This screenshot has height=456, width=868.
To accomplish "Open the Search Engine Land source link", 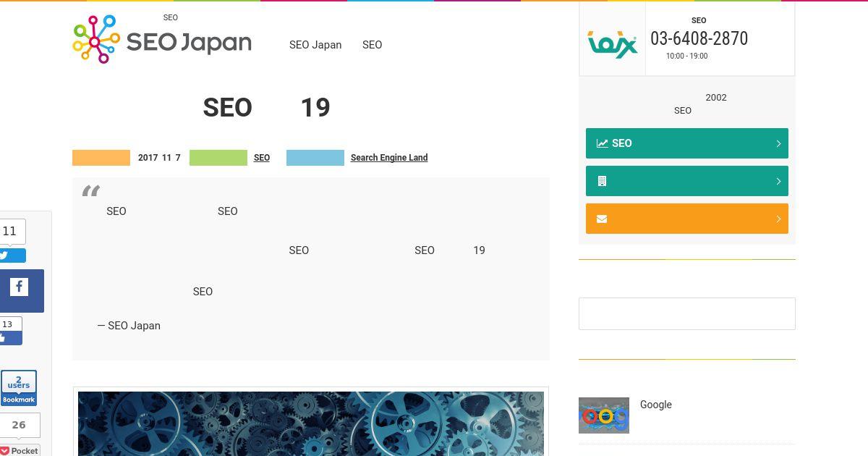I will click(x=389, y=158).
